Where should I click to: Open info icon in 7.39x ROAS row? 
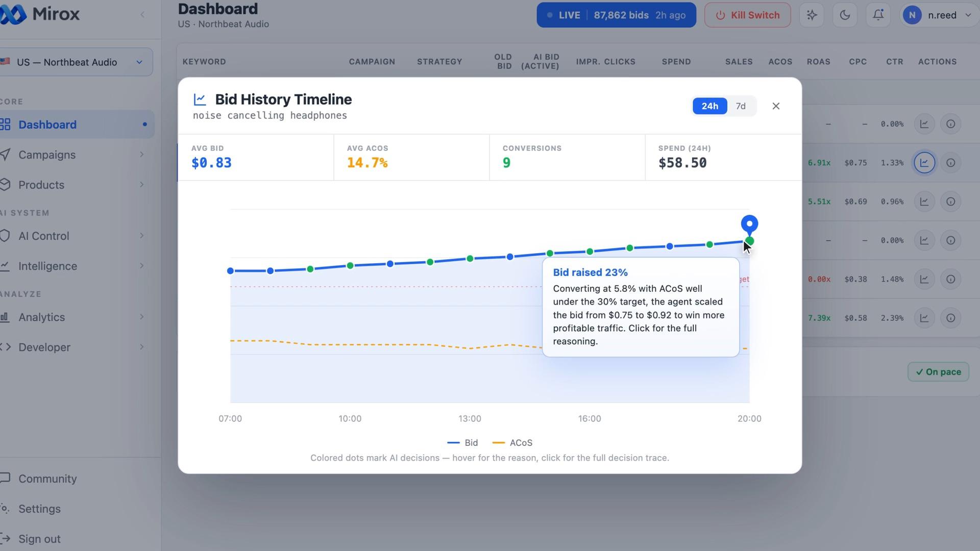point(950,318)
